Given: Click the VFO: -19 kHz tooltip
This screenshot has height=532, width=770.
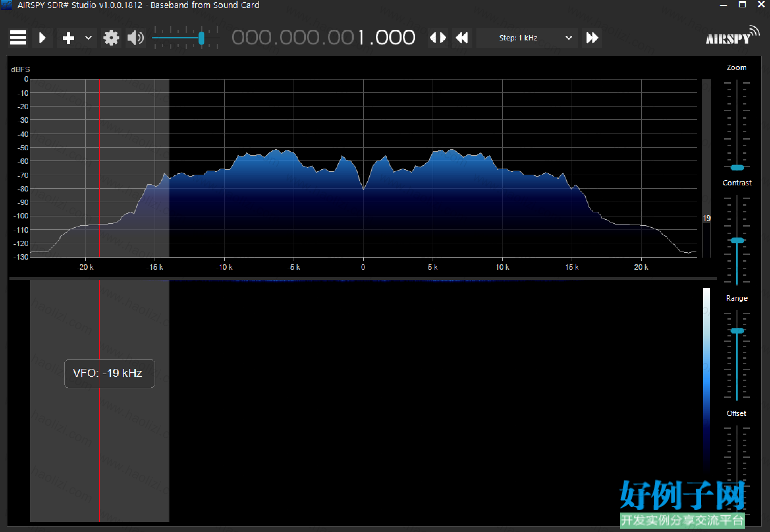Looking at the screenshot, I should (x=110, y=374).
